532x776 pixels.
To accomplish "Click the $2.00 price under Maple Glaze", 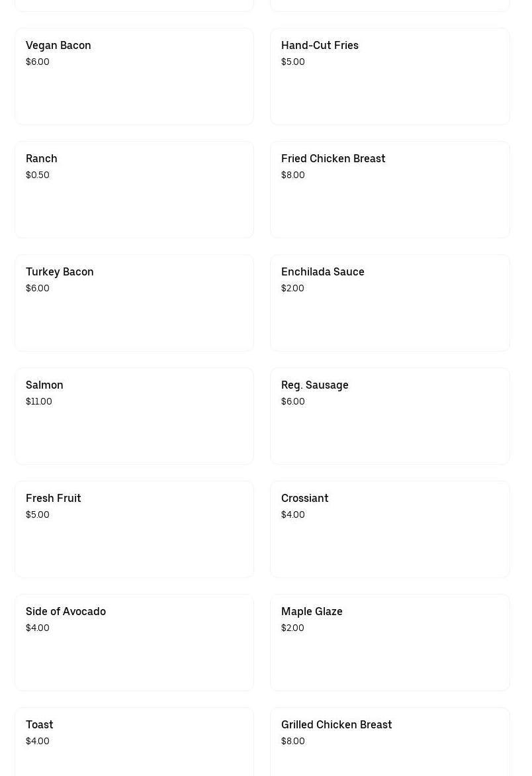I will point(292,628).
